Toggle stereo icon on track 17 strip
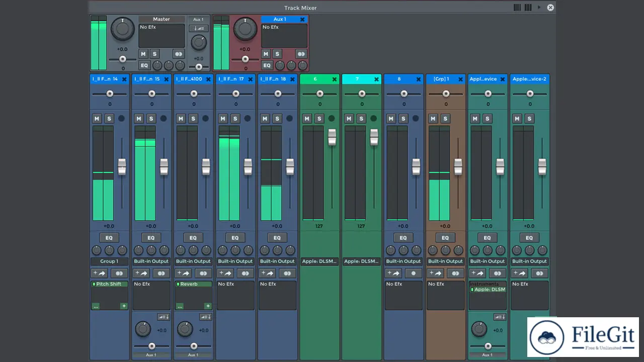Viewport: 644px width, 362px height. click(246, 273)
